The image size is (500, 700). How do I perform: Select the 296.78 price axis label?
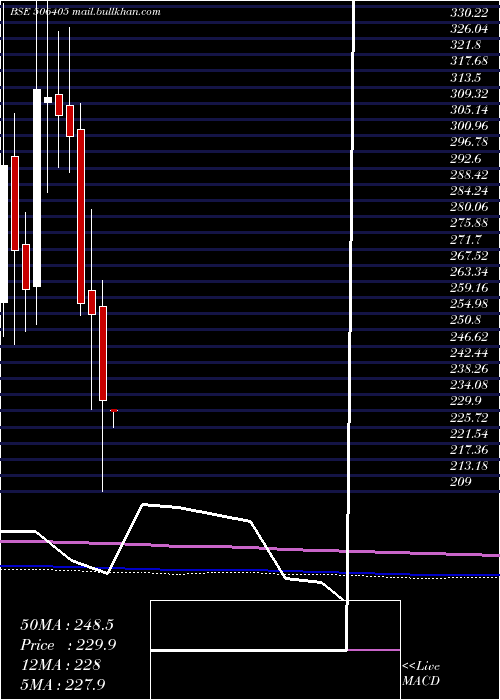tap(469, 143)
